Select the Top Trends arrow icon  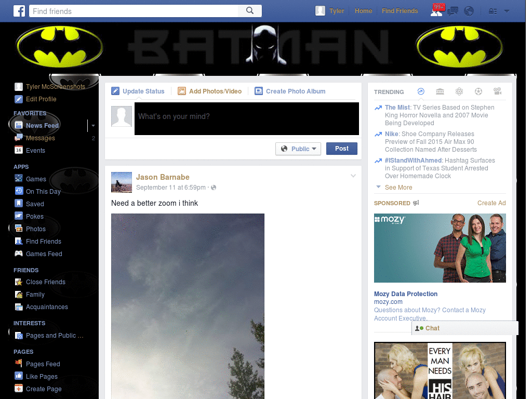click(x=421, y=91)
